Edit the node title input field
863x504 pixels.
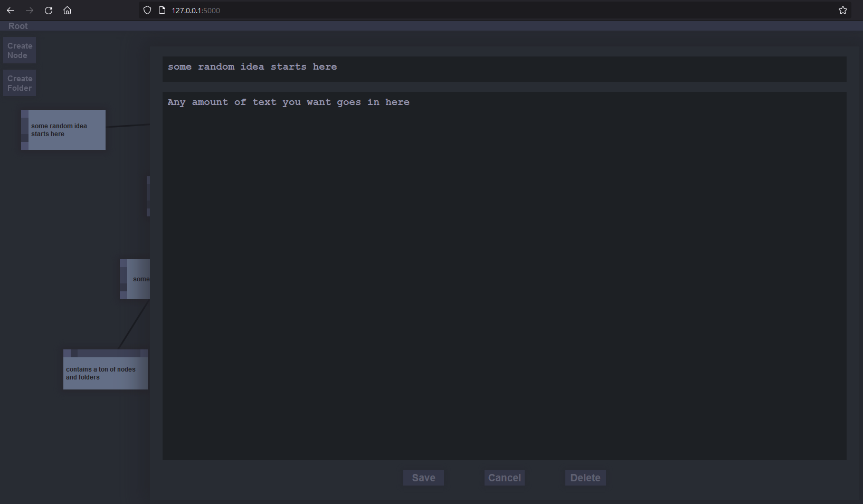(x=505, y=69)
